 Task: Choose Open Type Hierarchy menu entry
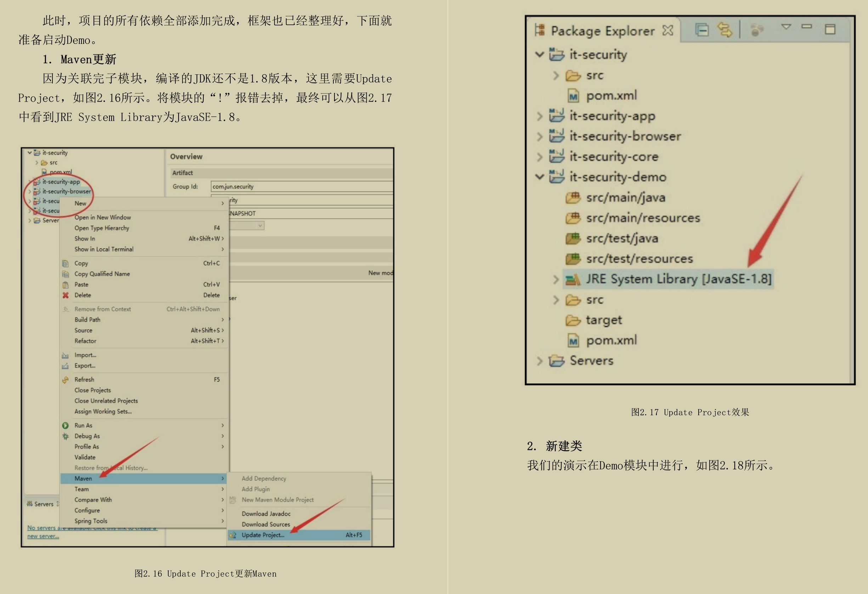(x=144, y=228)
